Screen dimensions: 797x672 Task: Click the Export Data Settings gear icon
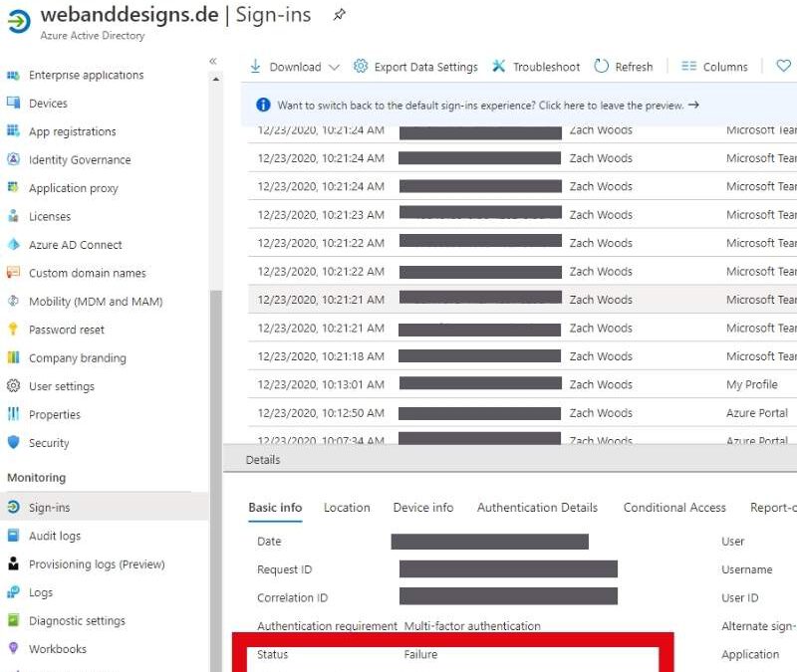(361, 66)
